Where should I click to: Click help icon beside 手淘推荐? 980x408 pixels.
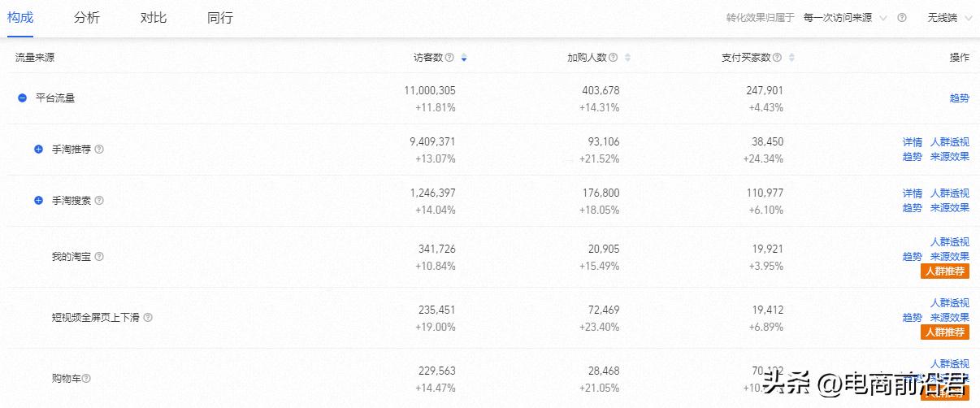(x=99, y=150)
